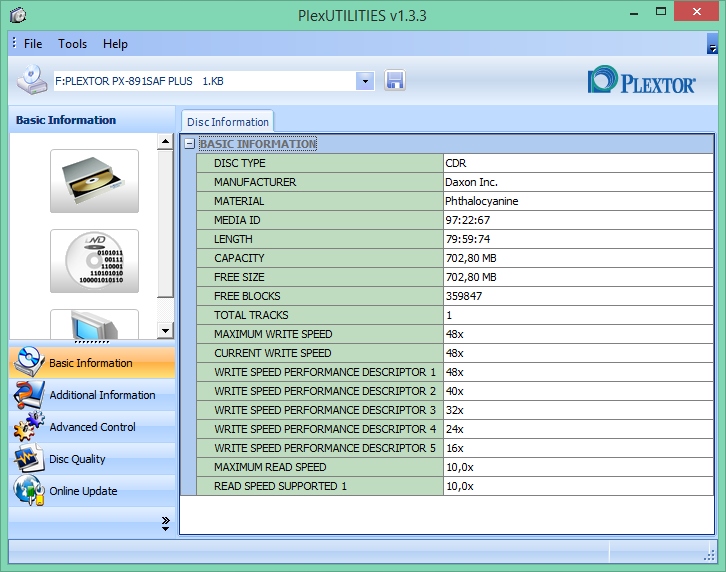Select the Disc Information tab
Image resolution: width=726 pixels, height=572 pixels.
(x=227, y=122)
